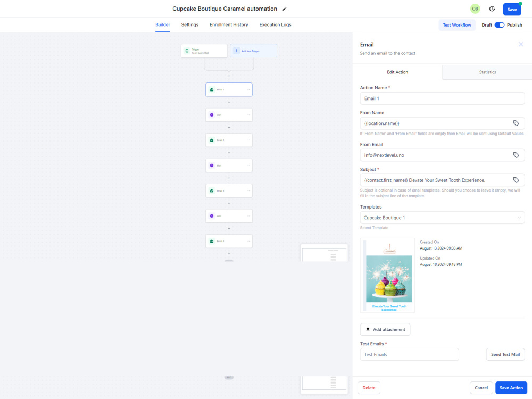
Task: Close the Email side panel
Action: 521,45
